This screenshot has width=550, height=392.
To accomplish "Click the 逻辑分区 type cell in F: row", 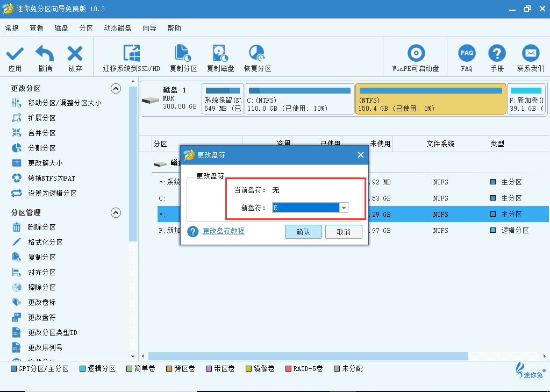I will [515, 231].
